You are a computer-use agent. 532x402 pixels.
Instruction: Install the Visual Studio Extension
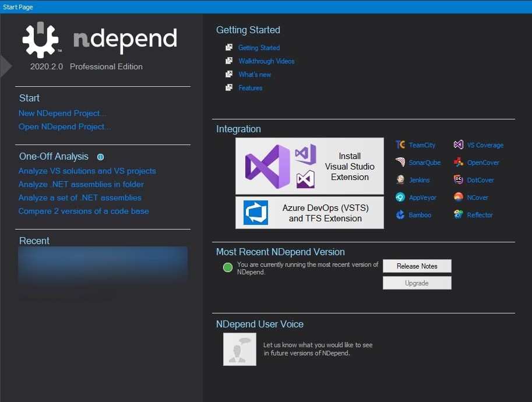click(309, 165)
